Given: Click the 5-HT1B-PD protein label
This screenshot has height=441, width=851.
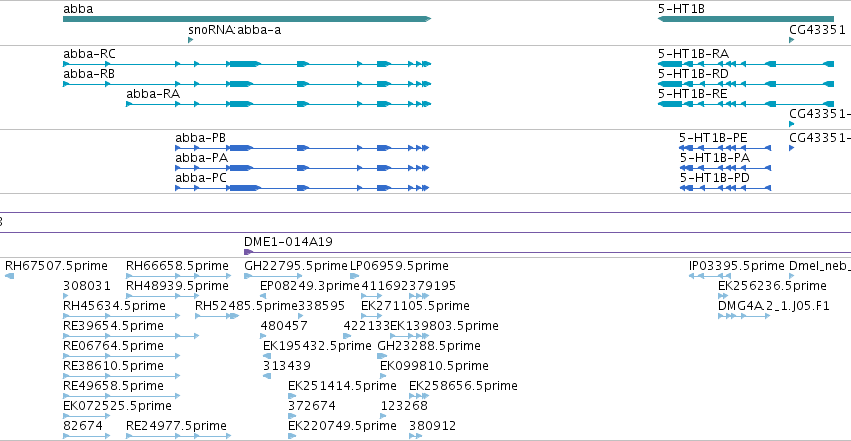Looking at the screenshot, I should pyautogui.click(x=715, y=178).
